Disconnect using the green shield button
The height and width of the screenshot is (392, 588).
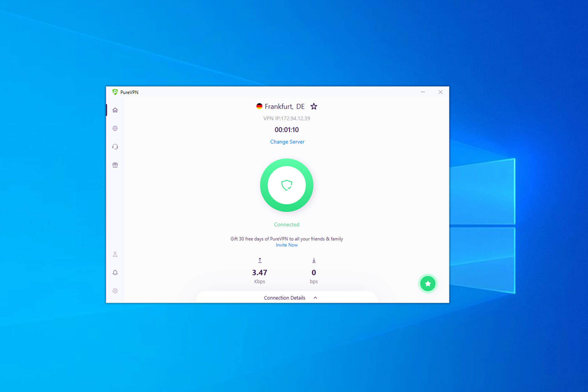(287, 185)
